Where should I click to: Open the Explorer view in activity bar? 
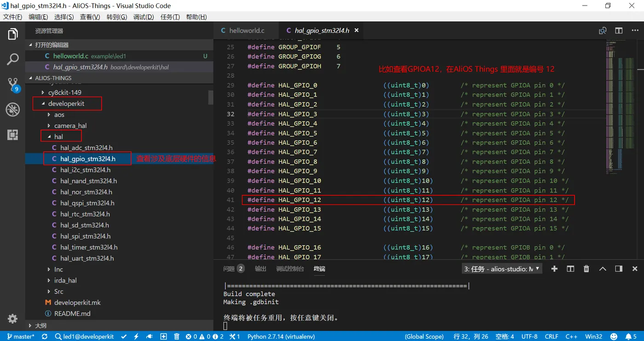pyautogui.click(x=12, y=34)
